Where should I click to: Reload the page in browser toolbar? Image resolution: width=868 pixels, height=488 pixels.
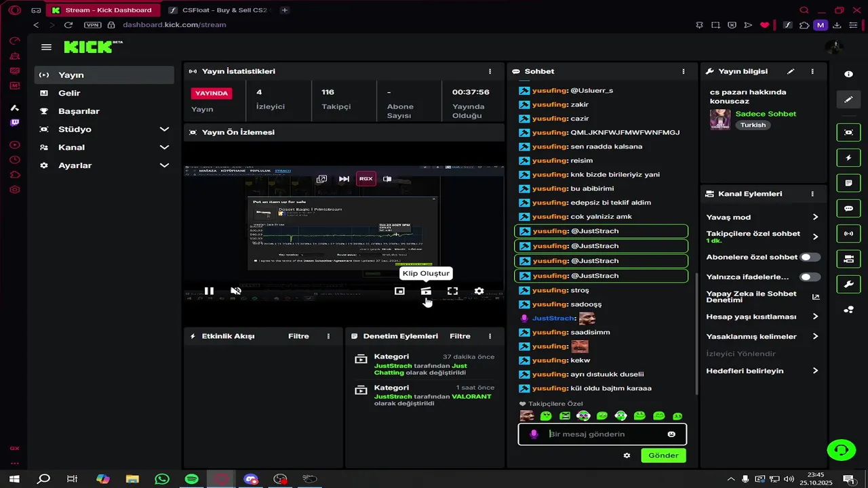pyautogui.click(x=68, y=25)
